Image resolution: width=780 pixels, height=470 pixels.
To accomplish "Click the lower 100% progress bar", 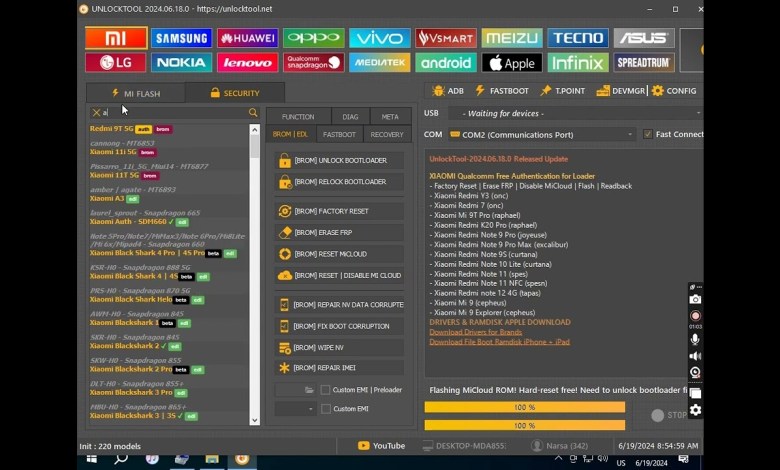I will [x=524, y=425].
